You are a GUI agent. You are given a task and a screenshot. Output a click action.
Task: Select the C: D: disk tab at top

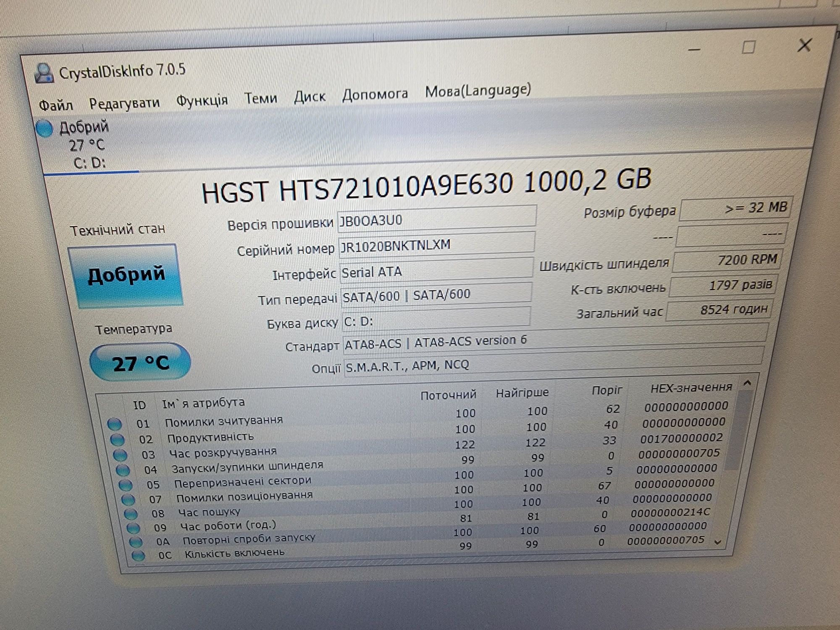(x=87, y=145)
